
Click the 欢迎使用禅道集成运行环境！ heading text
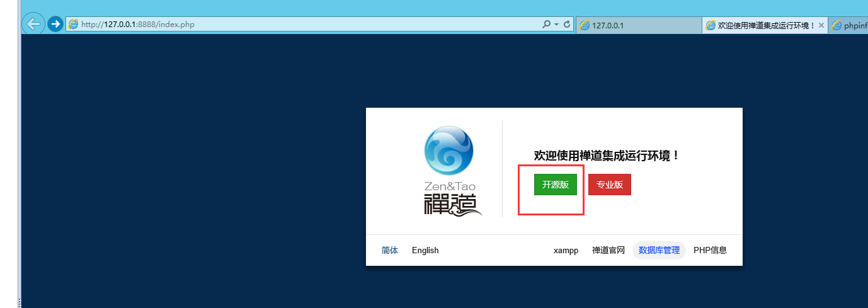(607, 155)
